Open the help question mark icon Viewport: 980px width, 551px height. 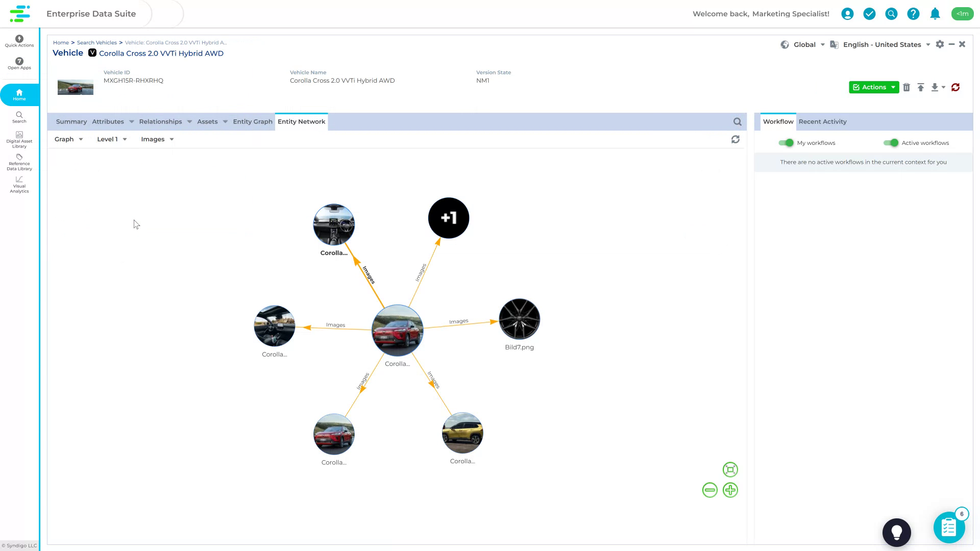pos(913,14)
